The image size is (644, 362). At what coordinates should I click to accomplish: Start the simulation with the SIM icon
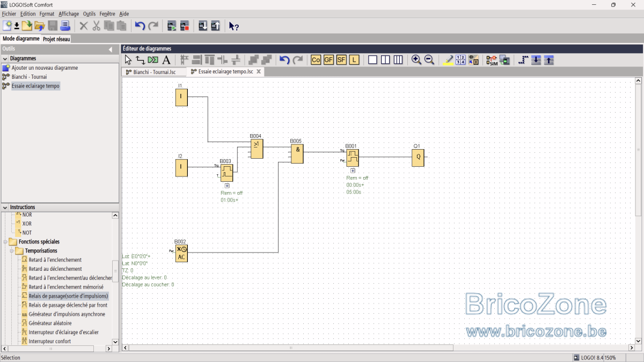[492, 60]
